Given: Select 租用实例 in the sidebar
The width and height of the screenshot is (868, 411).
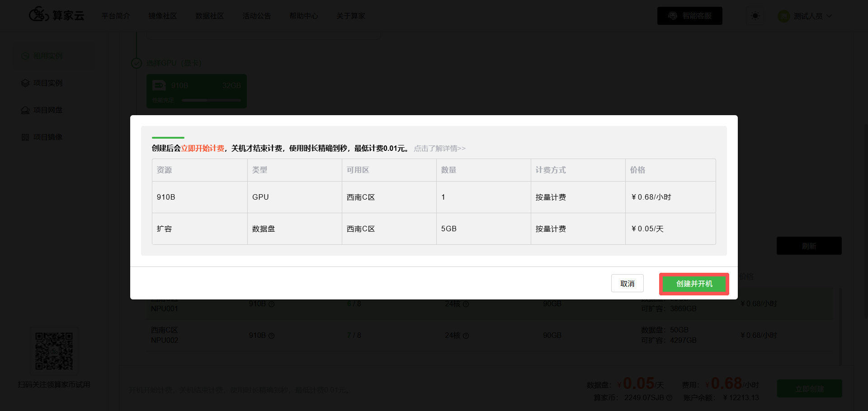Looking at the screenshot, I should [x=54, y=56].
